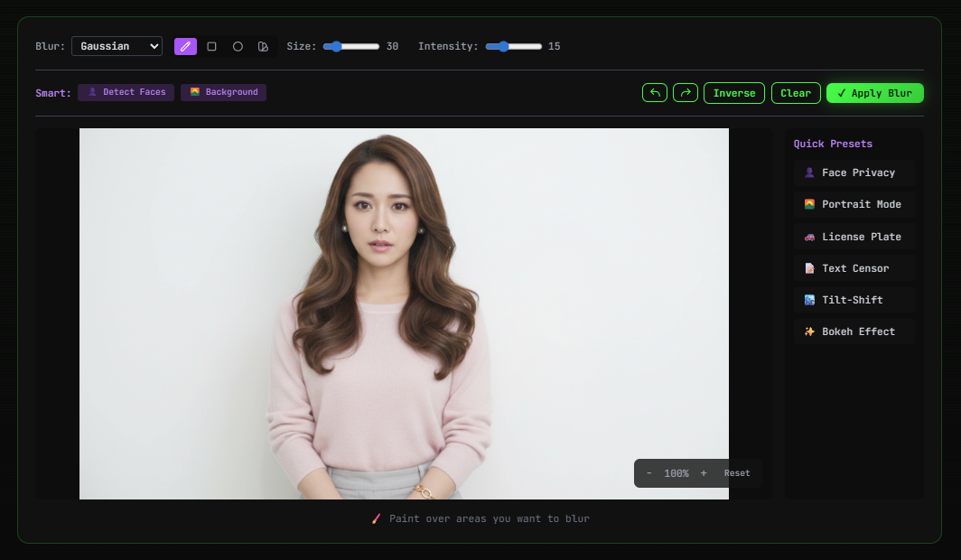Clear all blur selections
The width and height of the screenshot is (961, 560).
795,92
